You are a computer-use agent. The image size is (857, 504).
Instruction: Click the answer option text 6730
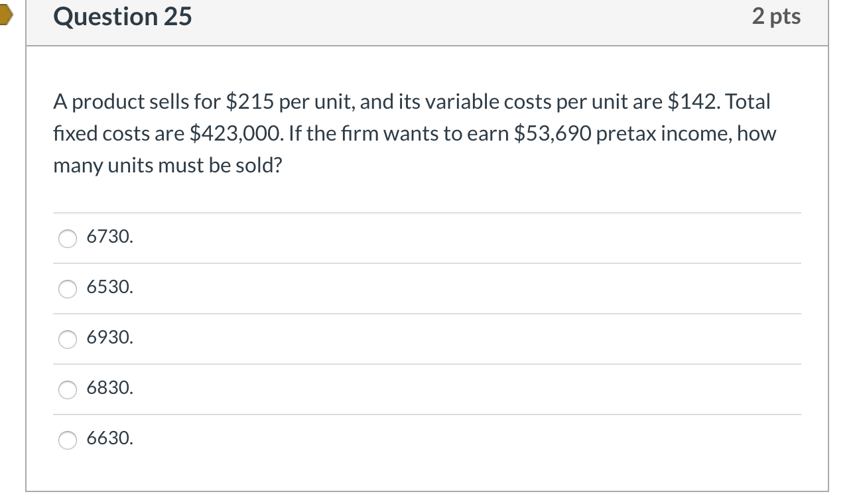(x=109, y=237)
